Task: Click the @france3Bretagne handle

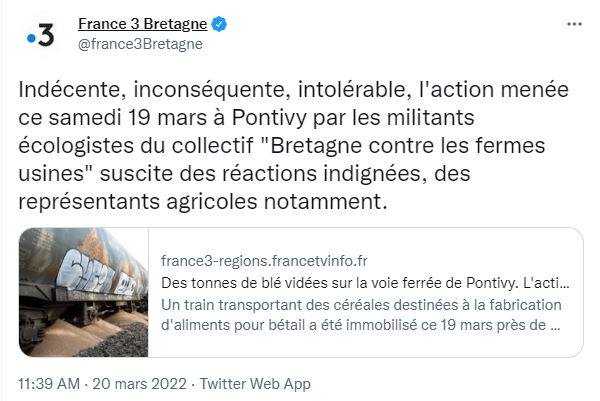Action: tap(140, 44)
